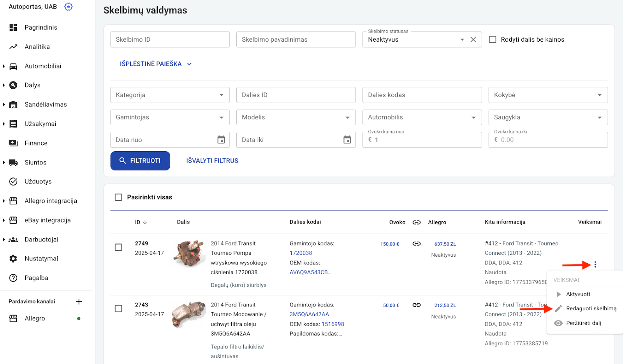Select Aktyvuoti in the actions menu

coord(578,294)
